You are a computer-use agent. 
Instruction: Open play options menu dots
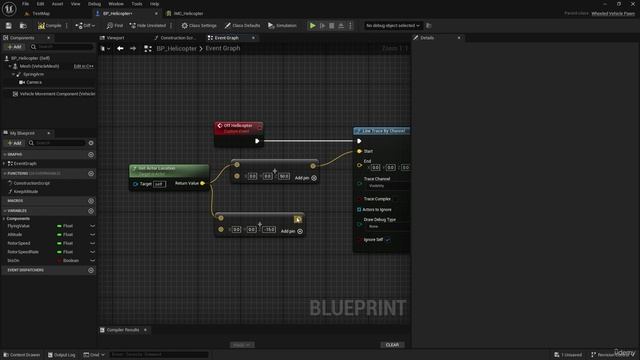[350, 26]
